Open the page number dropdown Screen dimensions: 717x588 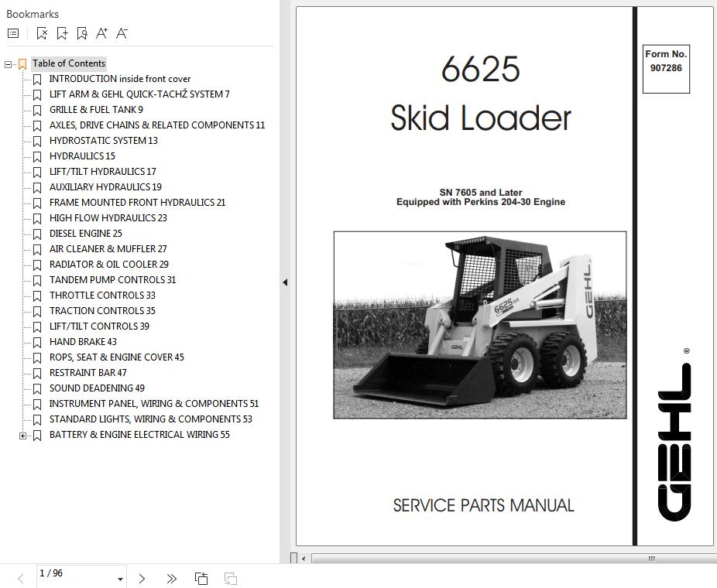(120, 579)
